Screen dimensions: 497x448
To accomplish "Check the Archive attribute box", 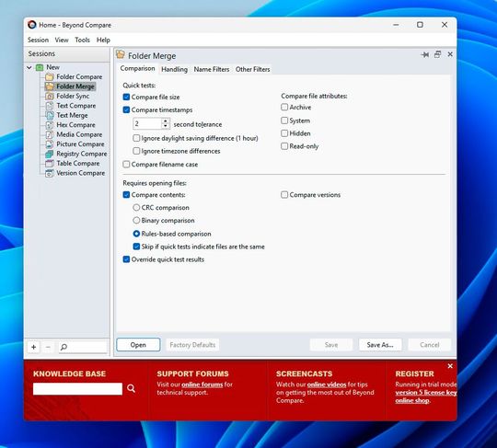I will [x=284, y=107].
